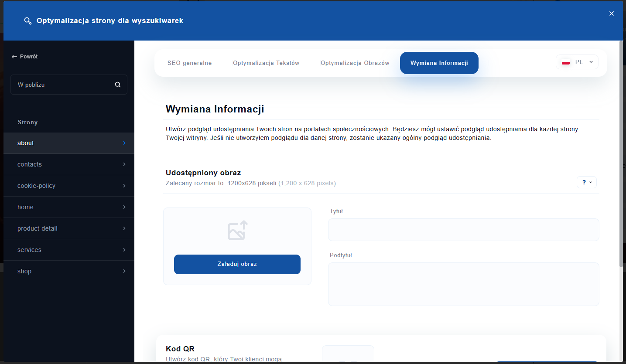Expand the about page entry
This screenshot has width=626, height=364.
[x=124, y=143]
